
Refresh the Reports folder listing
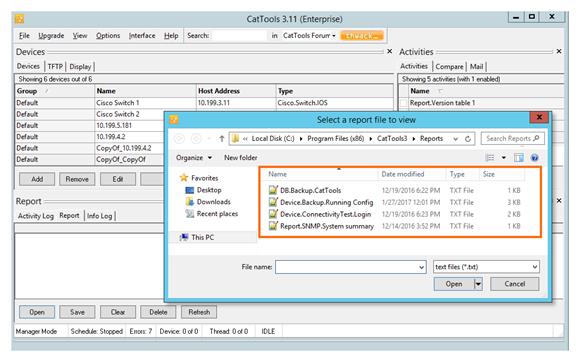click(468, 139)
